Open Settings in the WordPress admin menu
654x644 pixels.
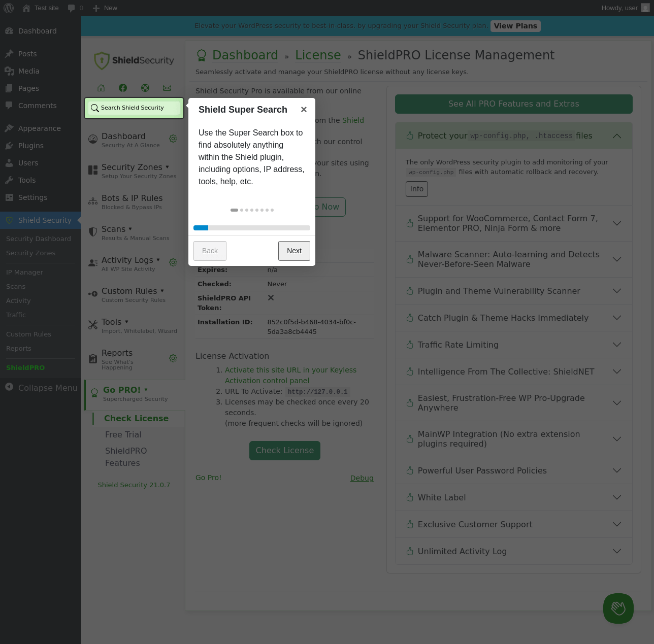tap(41, 197)
